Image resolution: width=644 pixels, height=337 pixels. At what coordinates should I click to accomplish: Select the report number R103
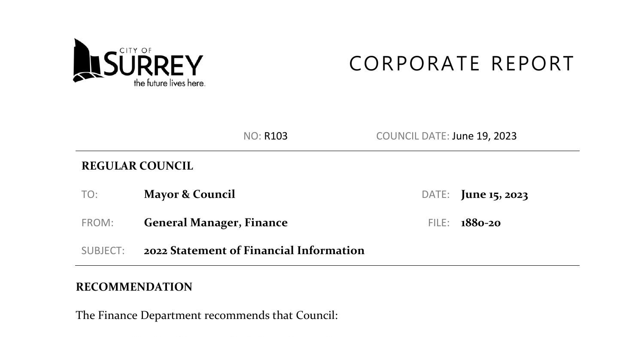point(276,136)
